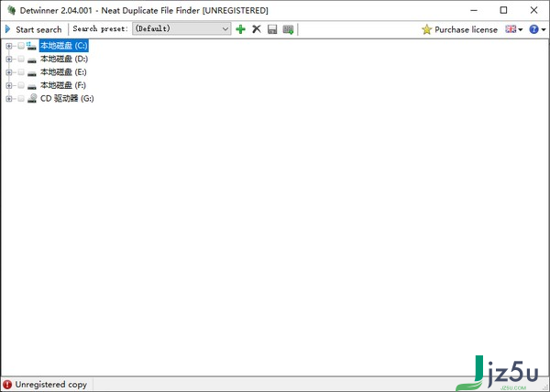550x392 pixels.
Task: Check the box for drive F:
Action: pyautogui.click(x=21, y=85)
